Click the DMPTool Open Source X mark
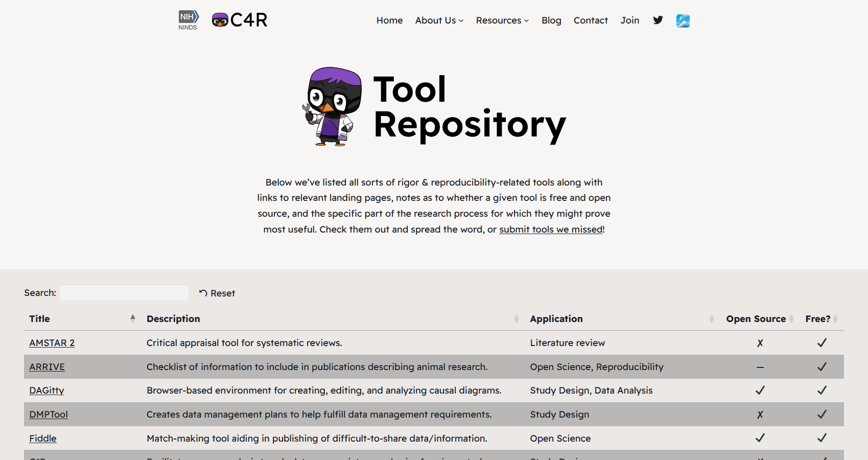 tap(760, 415)
